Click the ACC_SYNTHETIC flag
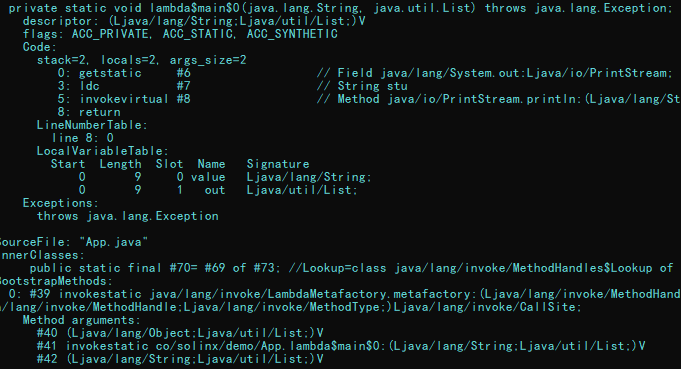 click(x=292, y=34)
